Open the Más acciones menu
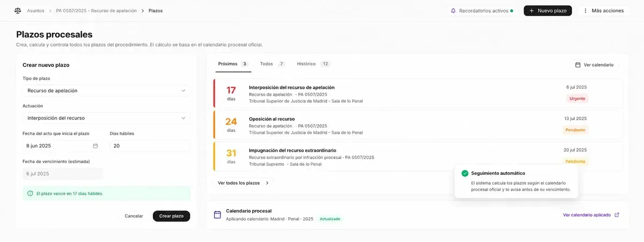644x242 pixels. point(604,11)
